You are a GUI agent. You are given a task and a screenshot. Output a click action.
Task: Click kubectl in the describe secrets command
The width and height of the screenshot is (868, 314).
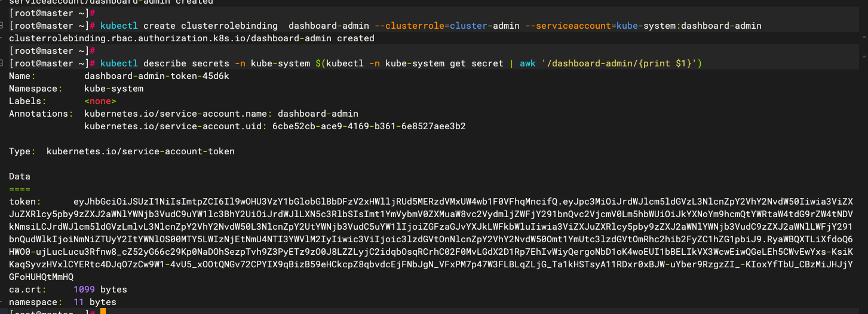[x=119, y=63]
